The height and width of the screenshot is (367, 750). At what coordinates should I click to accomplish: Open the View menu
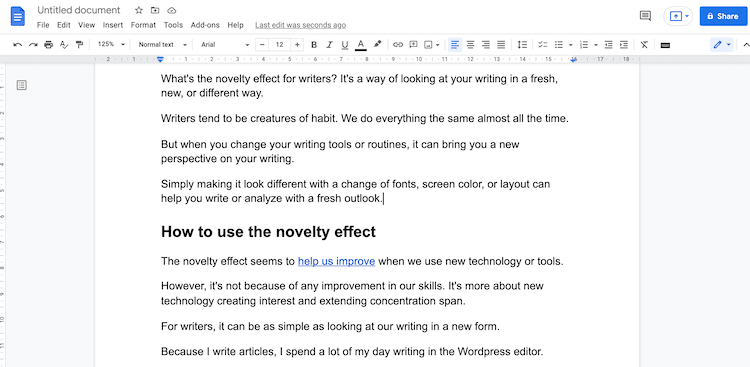click(87, 25)
